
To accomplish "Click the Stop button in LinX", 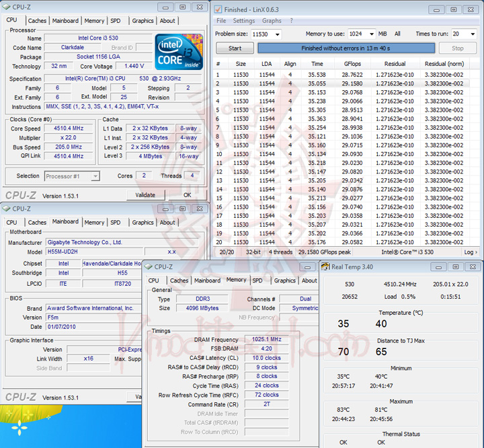I will click(458, 48).
